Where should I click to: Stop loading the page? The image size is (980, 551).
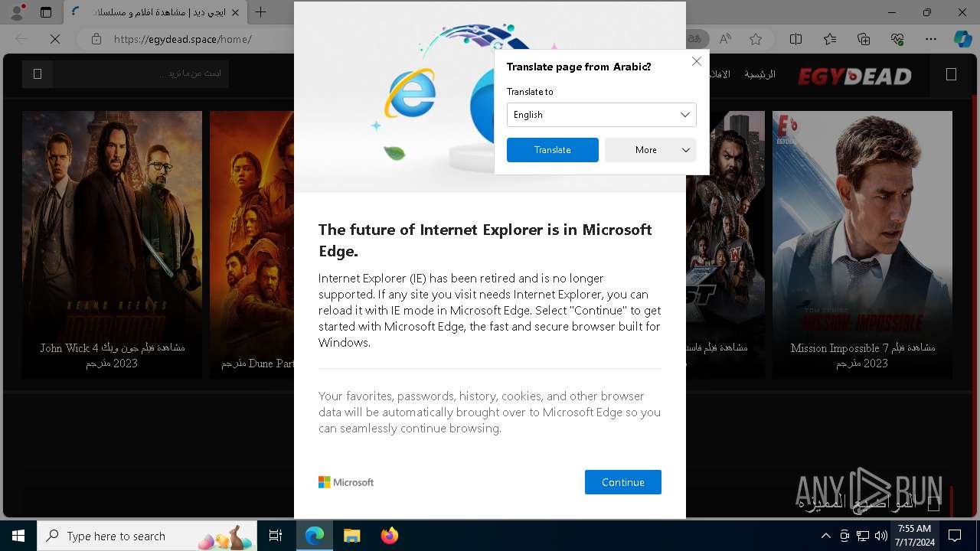coord(55,39)
